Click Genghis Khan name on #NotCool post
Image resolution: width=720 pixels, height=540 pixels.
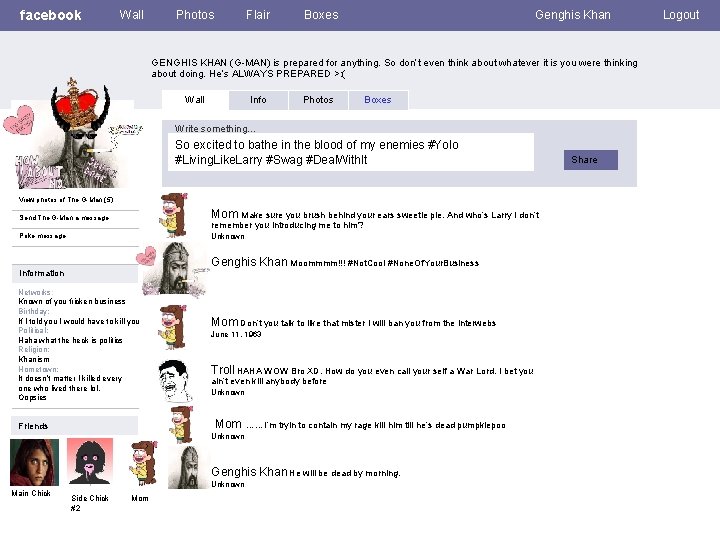coord(249,262)
